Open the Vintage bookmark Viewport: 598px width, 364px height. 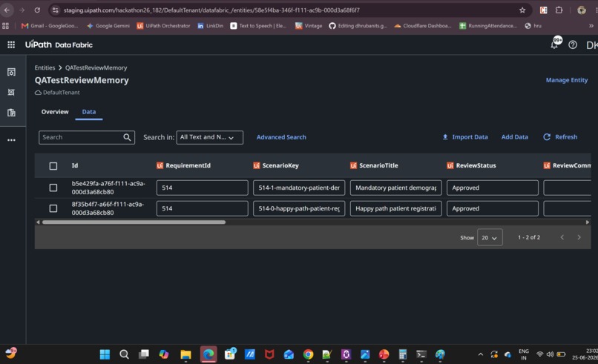(309, 26)
